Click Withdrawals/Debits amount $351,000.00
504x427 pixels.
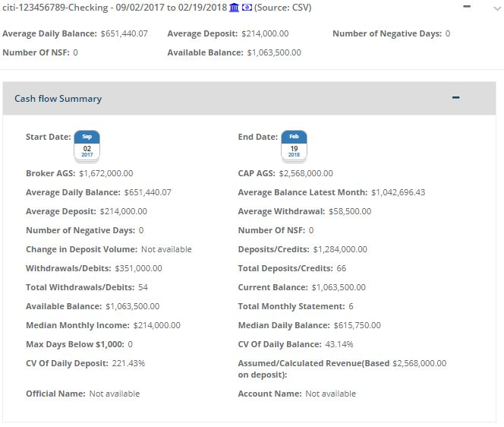[139, 268]
